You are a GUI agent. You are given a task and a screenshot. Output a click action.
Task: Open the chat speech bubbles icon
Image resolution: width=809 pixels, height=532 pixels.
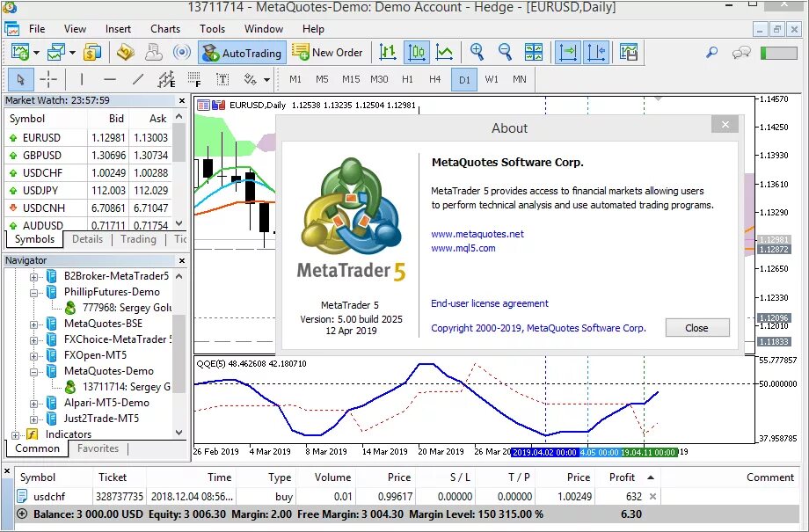741,53
